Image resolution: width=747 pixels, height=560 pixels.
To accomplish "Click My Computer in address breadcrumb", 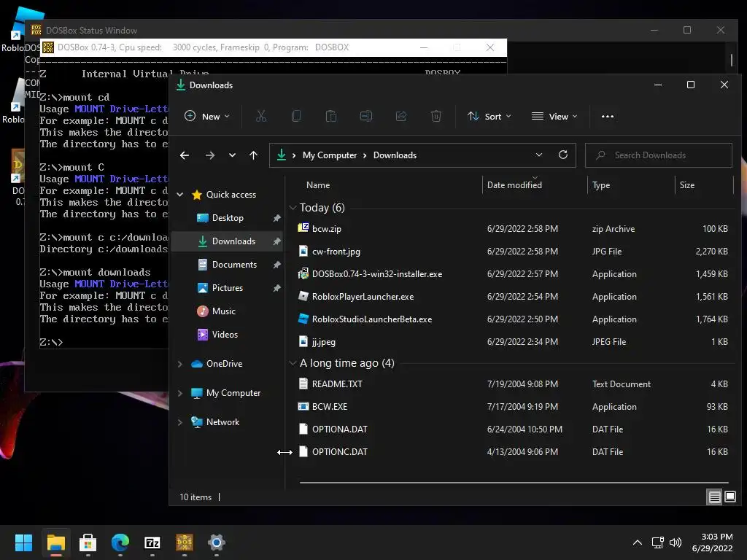I will [330, 155].
